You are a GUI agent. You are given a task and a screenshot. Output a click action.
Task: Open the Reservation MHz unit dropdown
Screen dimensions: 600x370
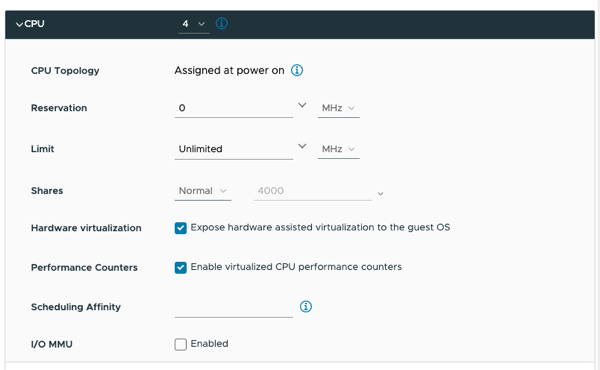click(339, 108)
